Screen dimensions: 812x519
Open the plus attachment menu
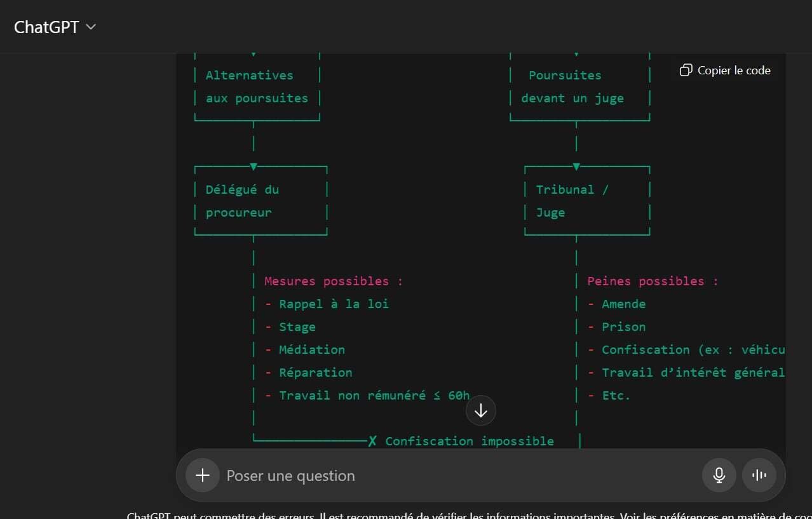[203, 475]
